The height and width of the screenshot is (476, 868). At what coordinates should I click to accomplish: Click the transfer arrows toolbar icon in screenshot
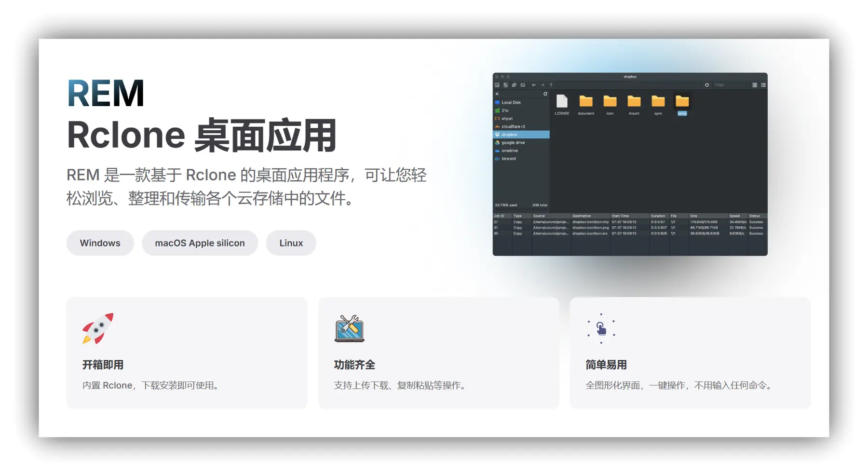point(506,85)
